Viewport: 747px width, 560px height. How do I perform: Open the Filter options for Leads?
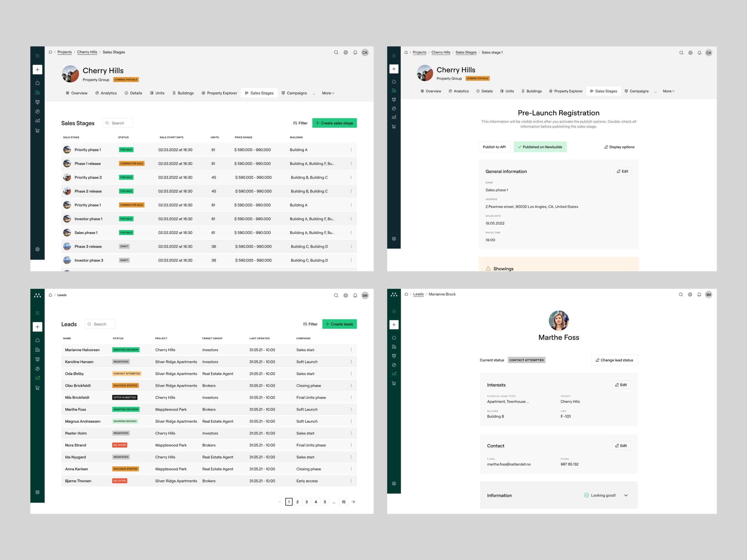(x=310, y=324)
